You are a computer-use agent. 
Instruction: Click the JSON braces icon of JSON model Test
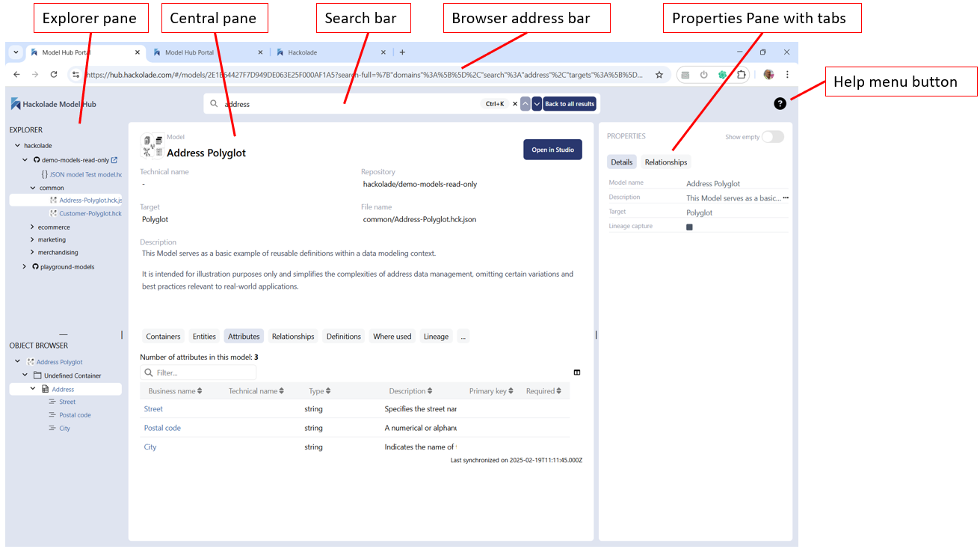point(45,174)
